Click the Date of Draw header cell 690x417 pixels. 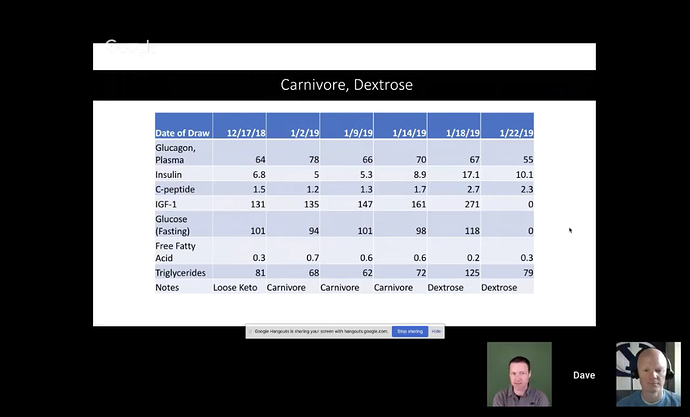182,132
